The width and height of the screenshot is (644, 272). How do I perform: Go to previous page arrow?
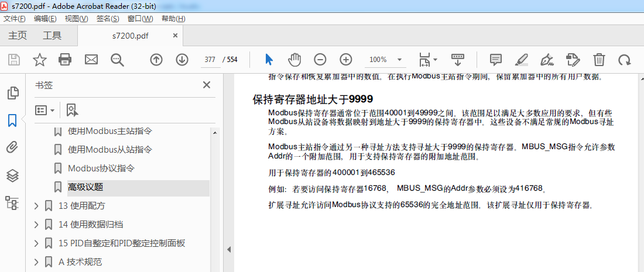tap(156, 60)
